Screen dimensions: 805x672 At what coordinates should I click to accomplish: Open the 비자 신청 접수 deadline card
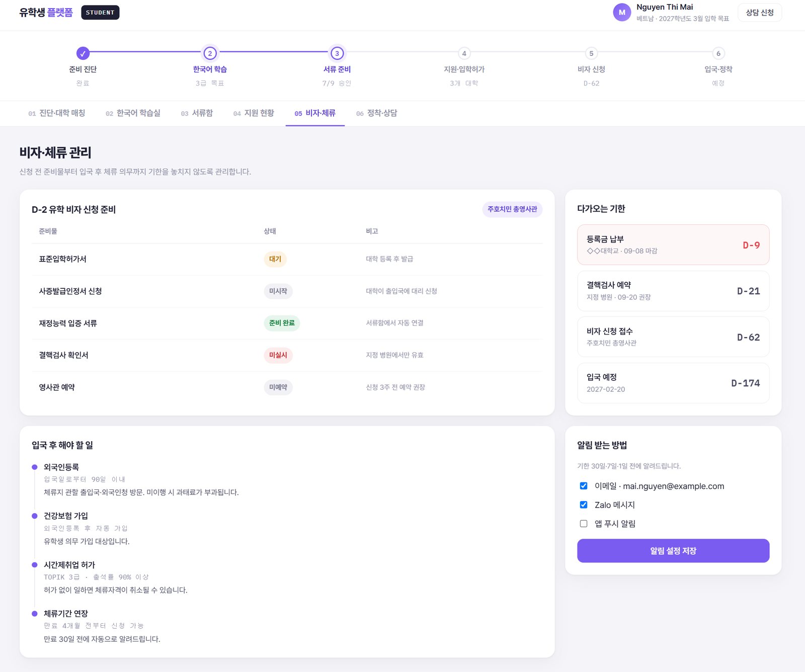pos(673,337)
